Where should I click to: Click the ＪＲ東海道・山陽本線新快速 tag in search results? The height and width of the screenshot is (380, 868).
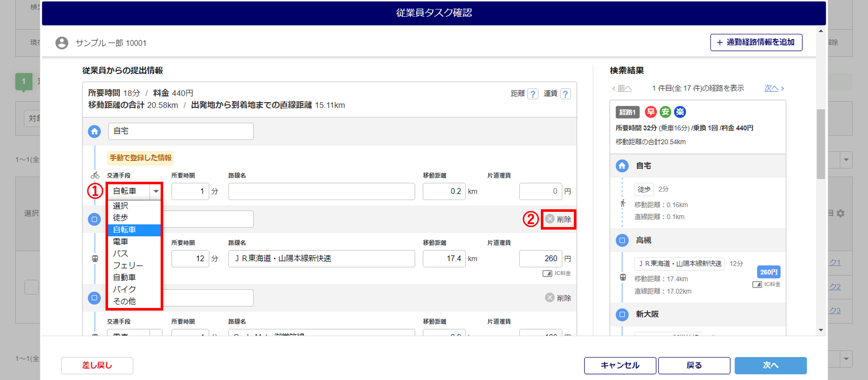[679, 264]
